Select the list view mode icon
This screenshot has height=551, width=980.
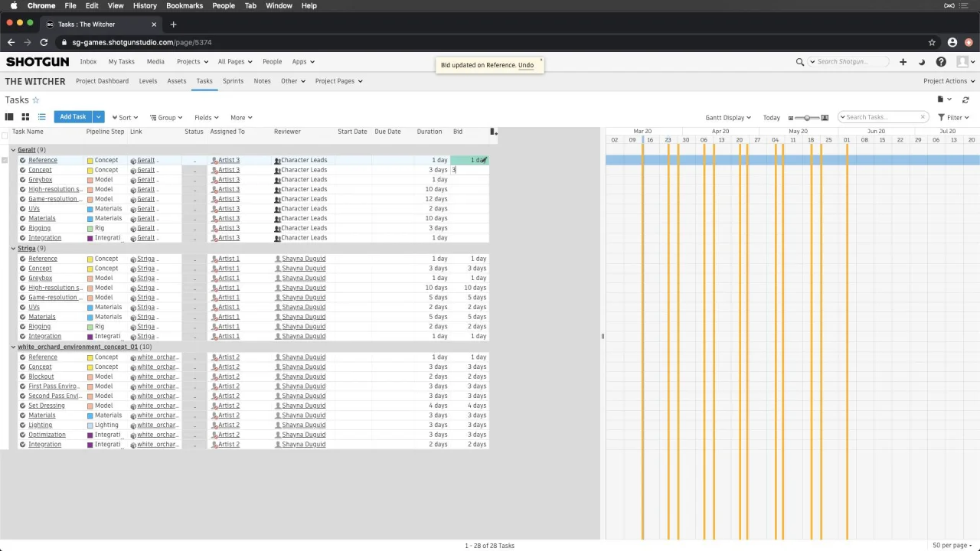click(41, 117)
